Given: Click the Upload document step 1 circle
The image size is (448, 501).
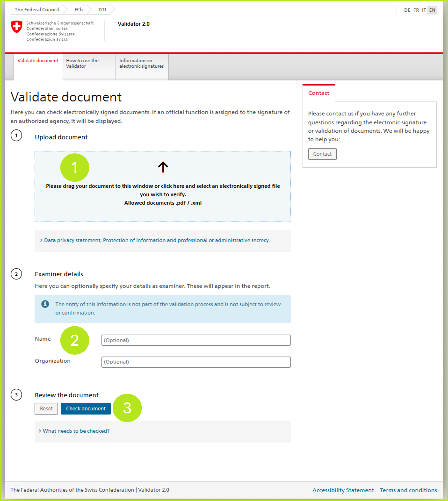Looking at the screenshot, I should (x=16, y=135).
